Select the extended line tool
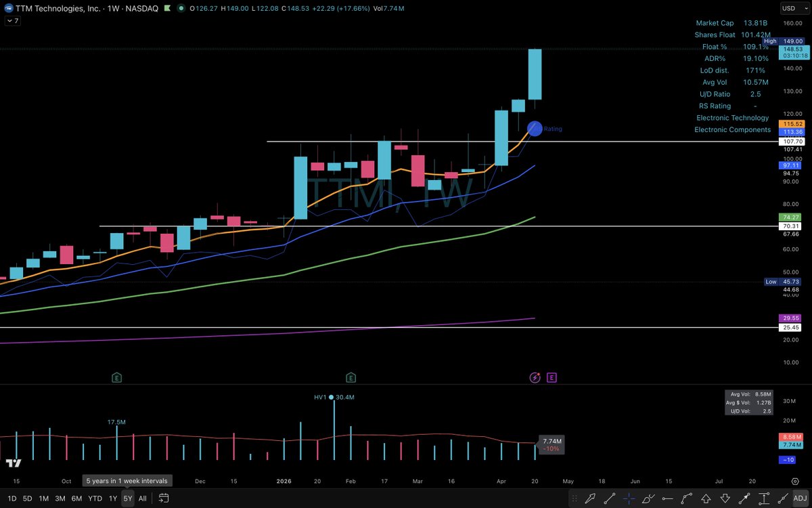This screenshot has width=812, height=508. coord(783,499)
